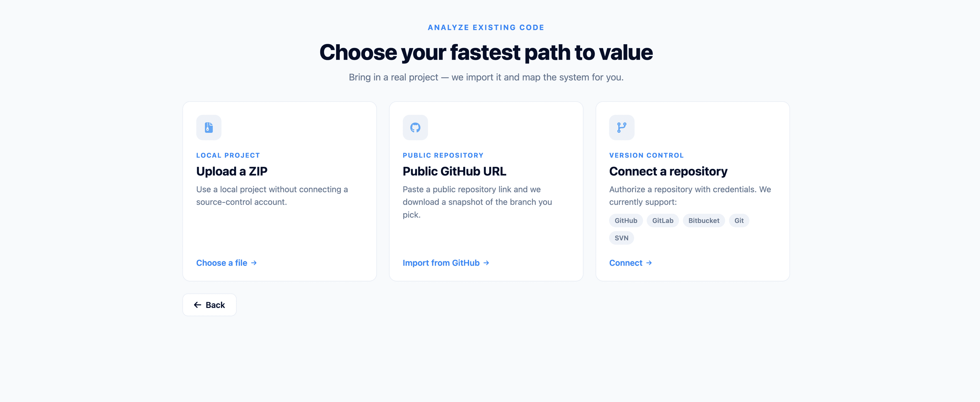Click the Connect a repository heading
Screen dimensions: 980x402
click(x=668, y=171)
